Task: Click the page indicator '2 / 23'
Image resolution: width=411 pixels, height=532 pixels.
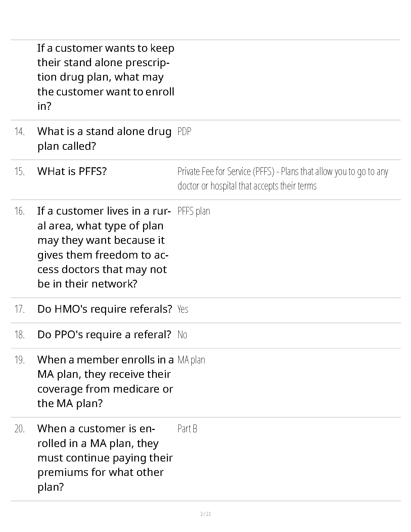Action: click(205, 514)
